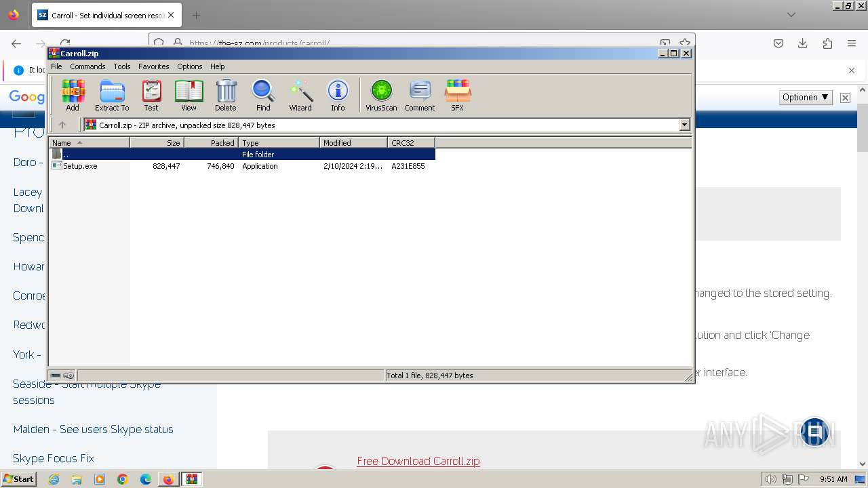This screenshot has height=488, width=868.
Task: Open a new Firefox tab plus button
Action: (x=196, y=15)
